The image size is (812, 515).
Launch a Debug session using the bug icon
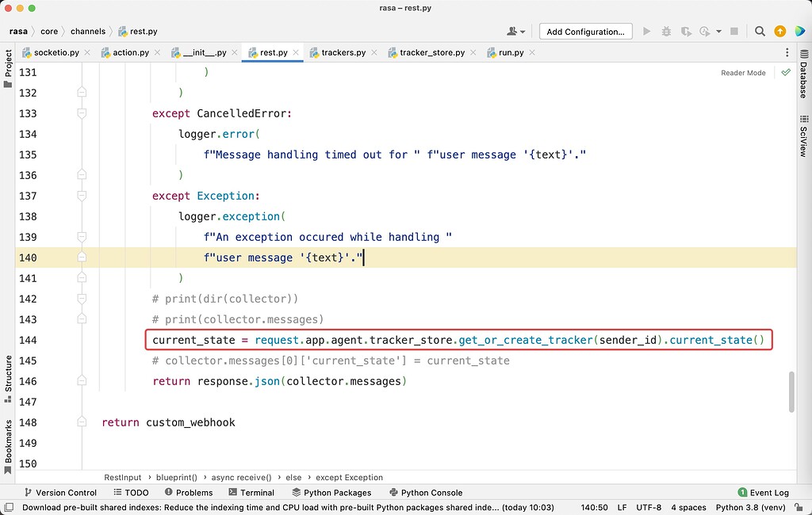(666, 31)
